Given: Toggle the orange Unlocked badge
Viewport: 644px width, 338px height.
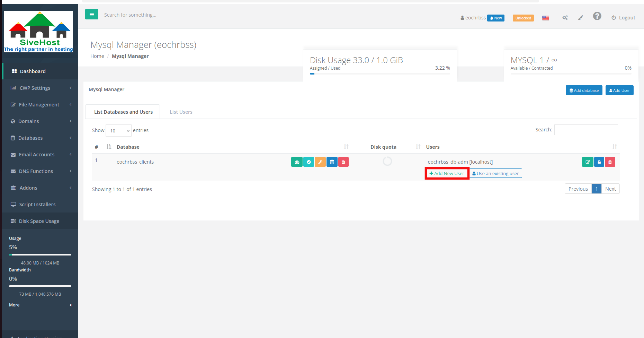Looking at the screenshot, I should pyautogui.click(x=523, y=18).
